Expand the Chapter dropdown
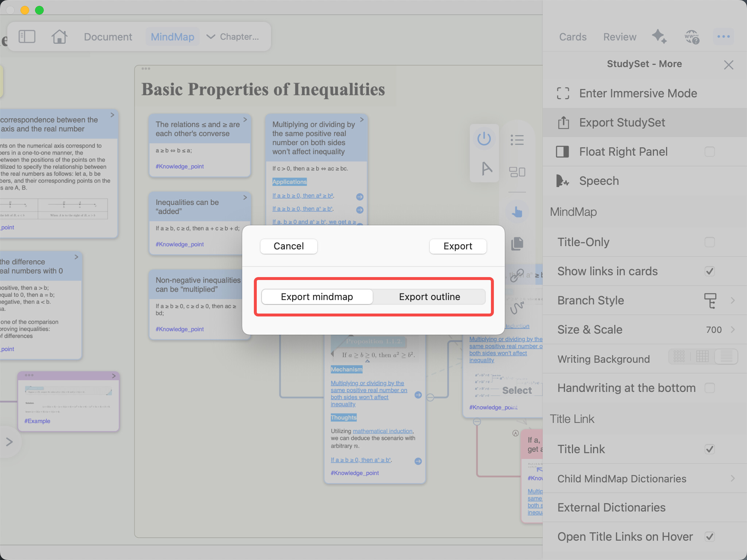The image size is (747, 560). (233, 36)
